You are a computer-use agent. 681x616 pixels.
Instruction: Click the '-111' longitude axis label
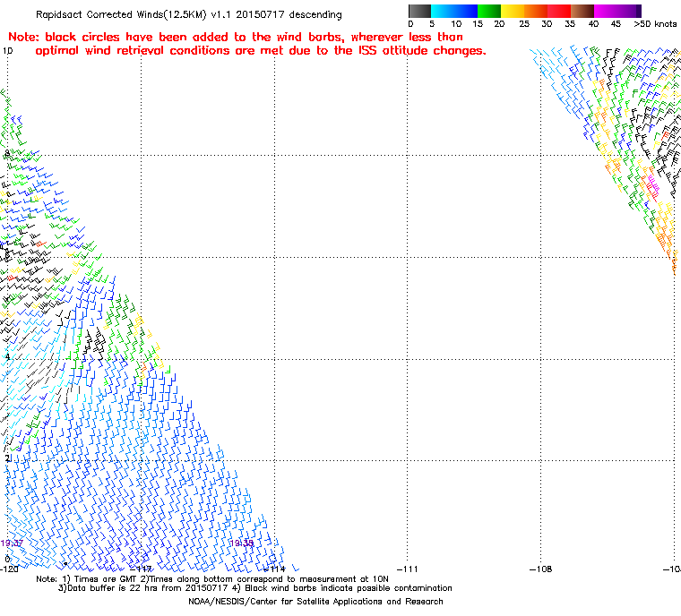tap(408, 569)
